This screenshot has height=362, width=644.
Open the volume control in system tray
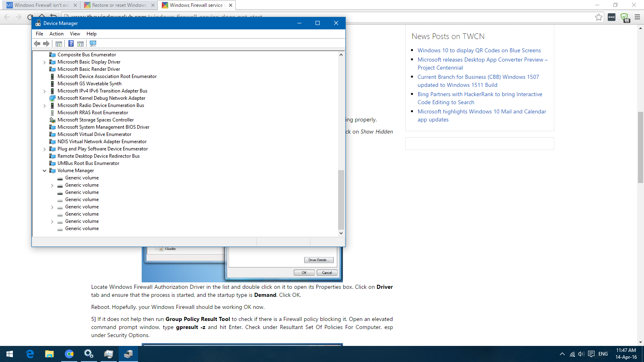581,354
